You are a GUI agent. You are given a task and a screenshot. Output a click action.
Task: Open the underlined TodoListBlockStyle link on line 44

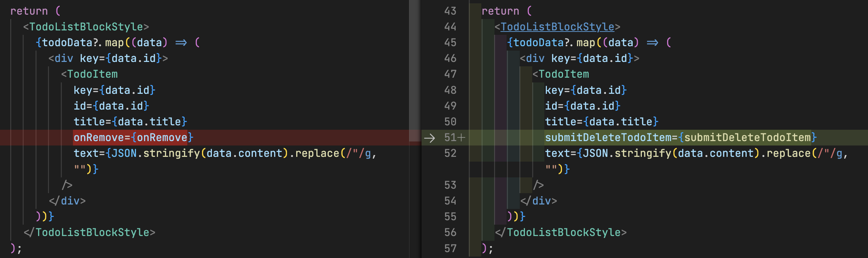(557, 27)
